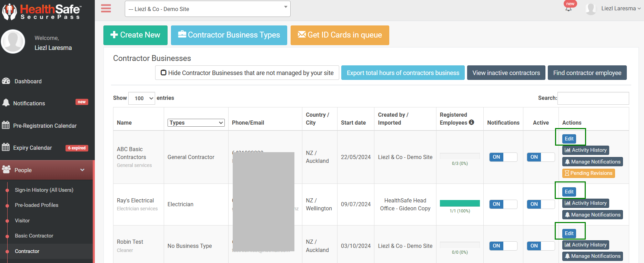The image size is (644, 263).
Task: Toggle Notifications switch for Ray's Electrical
Action: point(503,204)
